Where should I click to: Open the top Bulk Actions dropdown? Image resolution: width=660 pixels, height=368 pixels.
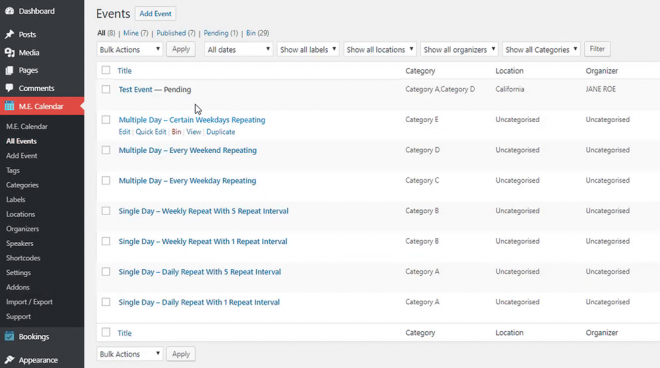tap(130, 49)
